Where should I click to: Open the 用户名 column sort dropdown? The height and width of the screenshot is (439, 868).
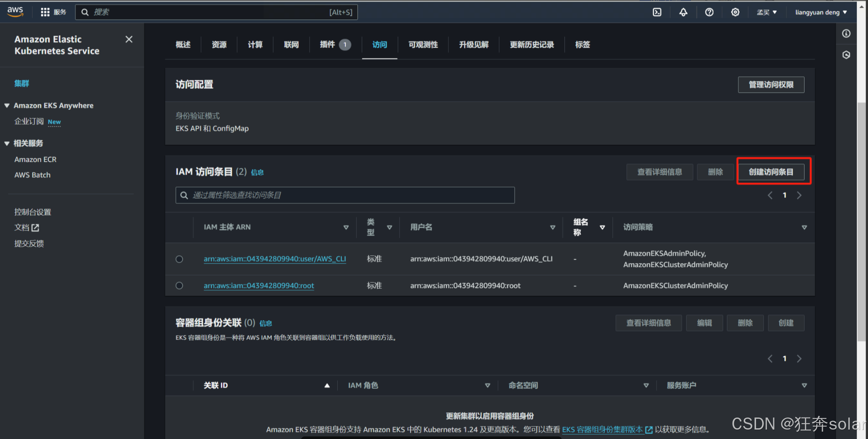pyautogui.click(x=553, y=227)
